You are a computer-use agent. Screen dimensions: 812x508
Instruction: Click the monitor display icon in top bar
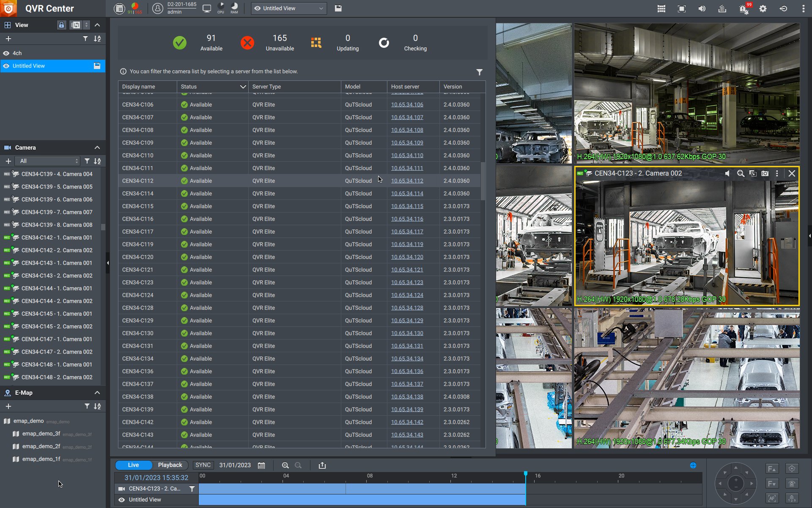207,8
